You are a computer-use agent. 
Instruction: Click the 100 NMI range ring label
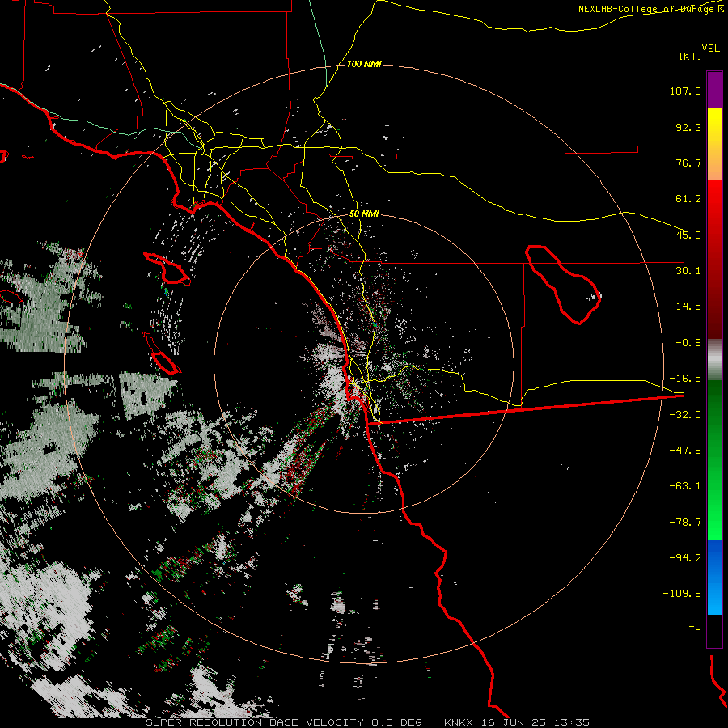[x=364, y=64]
